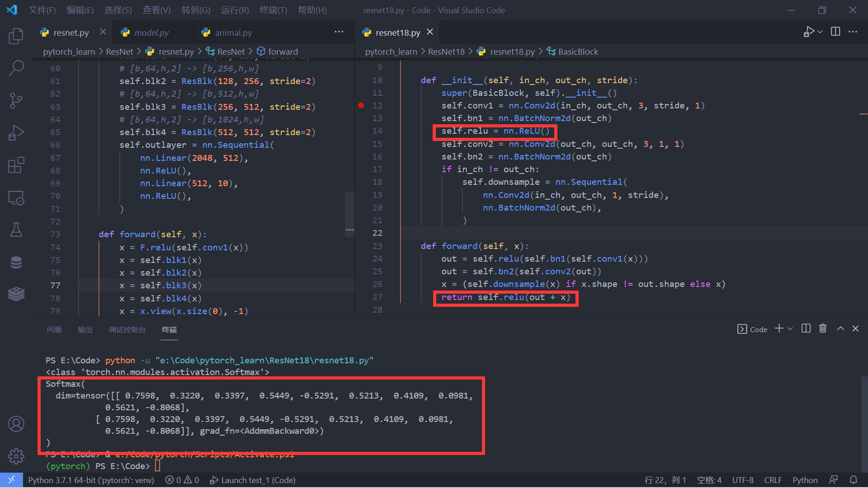The image size is (868, 488).
Task: Toggle the breakpoint on line 12
Action: [361, 105]
